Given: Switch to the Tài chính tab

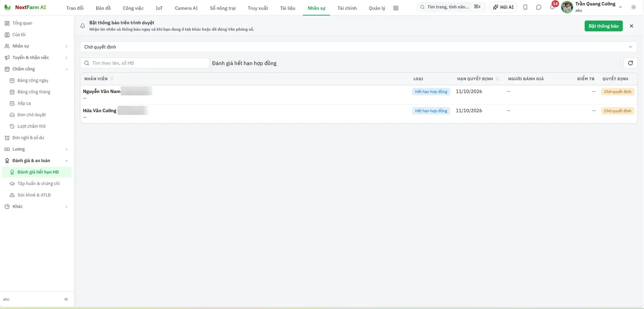Looking at the screenshot, I should click(x=347, y=8).
